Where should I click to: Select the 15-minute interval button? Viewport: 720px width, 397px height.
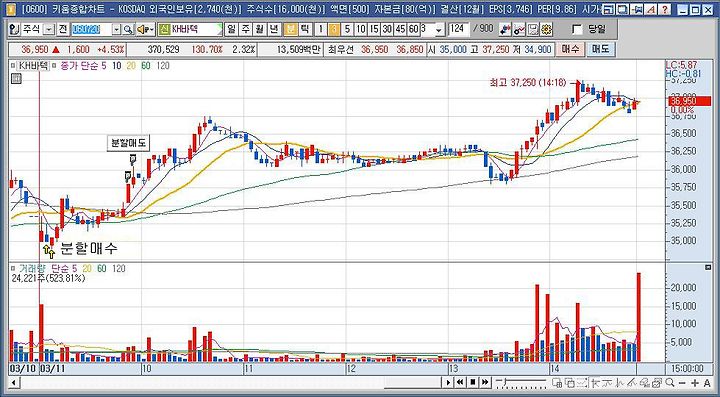click(374, 29)
